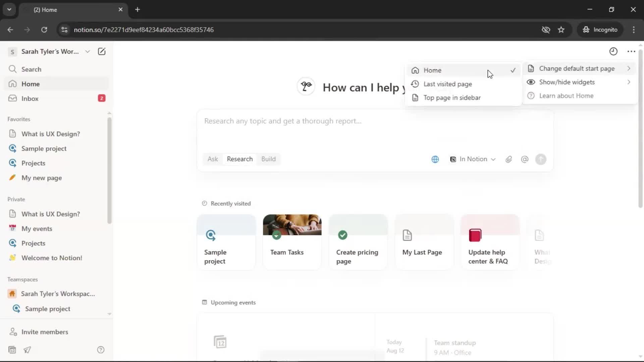
Task: Open the Sample project recently visited card
Action: pos(226,242)
